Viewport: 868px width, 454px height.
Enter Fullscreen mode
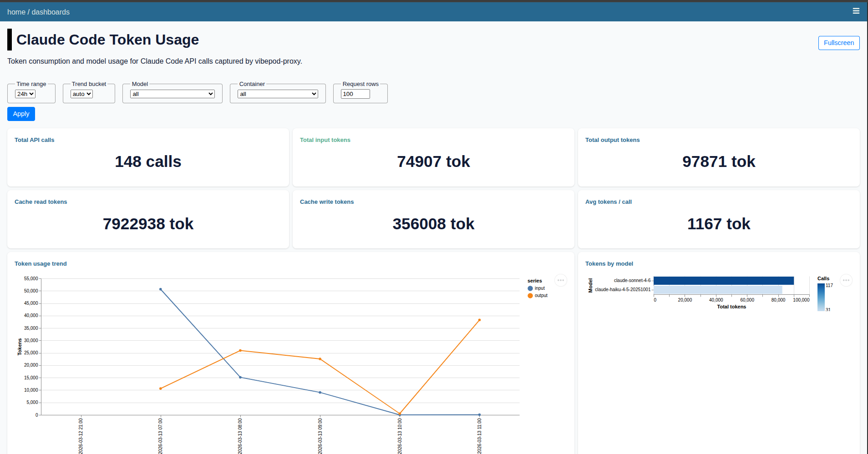838,43
